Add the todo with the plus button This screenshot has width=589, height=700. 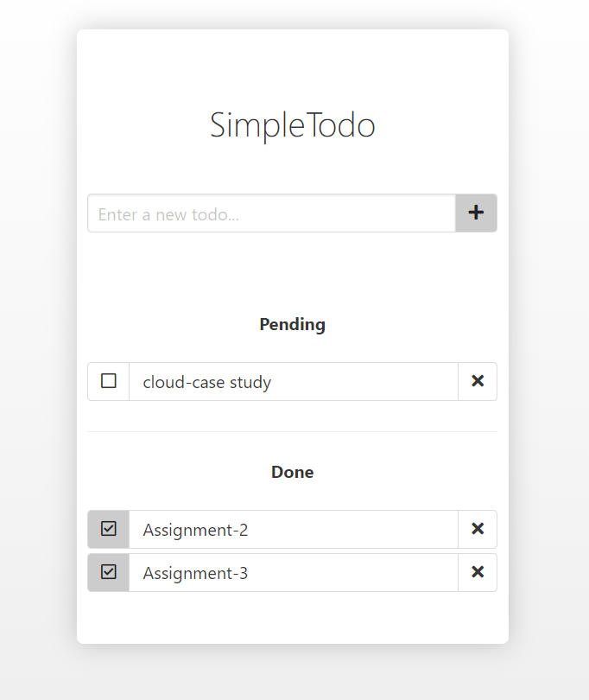pyautogui.click(x=476, y=213)
